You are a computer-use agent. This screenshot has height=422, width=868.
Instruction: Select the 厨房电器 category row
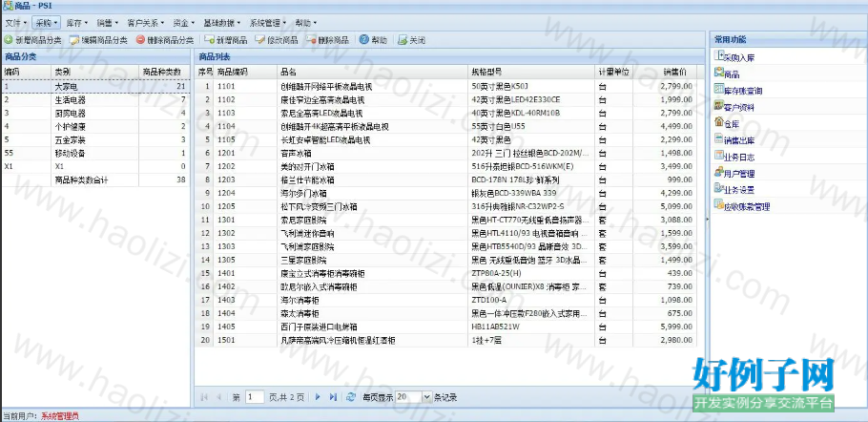(x=95, y=114)
